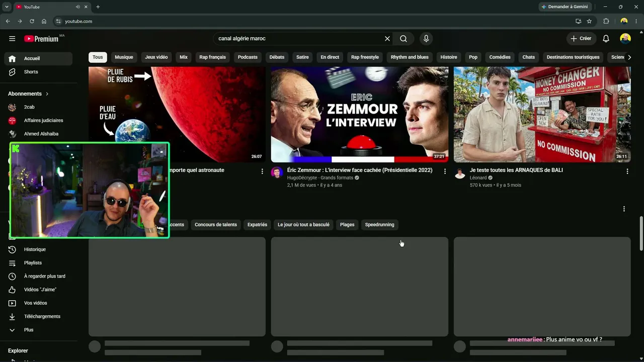Select the Speedrunning chip
This screenshot has height=362, width=644.
pyautogui.click(x=379, y=225)
